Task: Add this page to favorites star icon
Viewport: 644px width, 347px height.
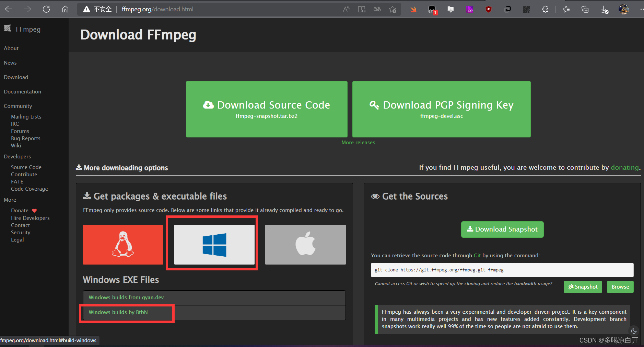Action: 393,9
